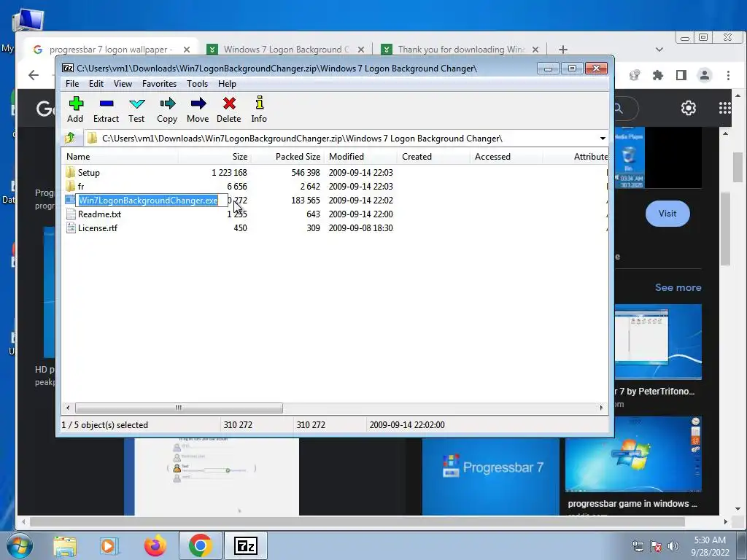The height and width of the screenshot is (560, 747).
Task: Open the View menu
Action: [123, 84]
